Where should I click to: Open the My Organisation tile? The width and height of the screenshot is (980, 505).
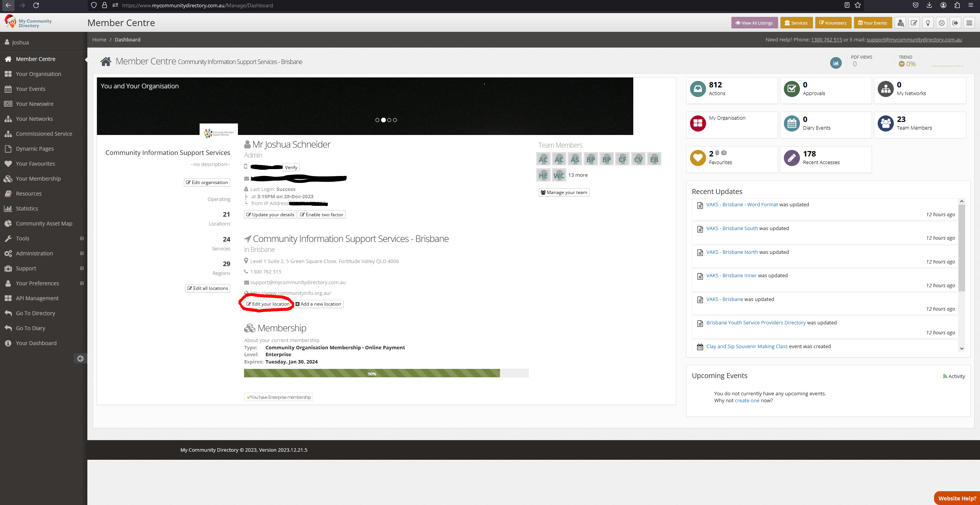(732, 125)
